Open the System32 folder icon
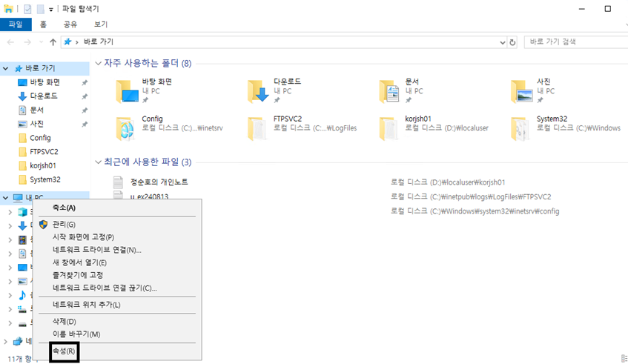This screenshot has width=628, height=364. pyautogui.click(x=522, y=128)
